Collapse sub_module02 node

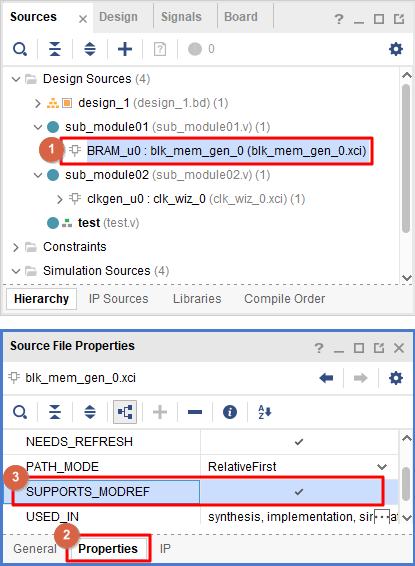coord(38,175)
